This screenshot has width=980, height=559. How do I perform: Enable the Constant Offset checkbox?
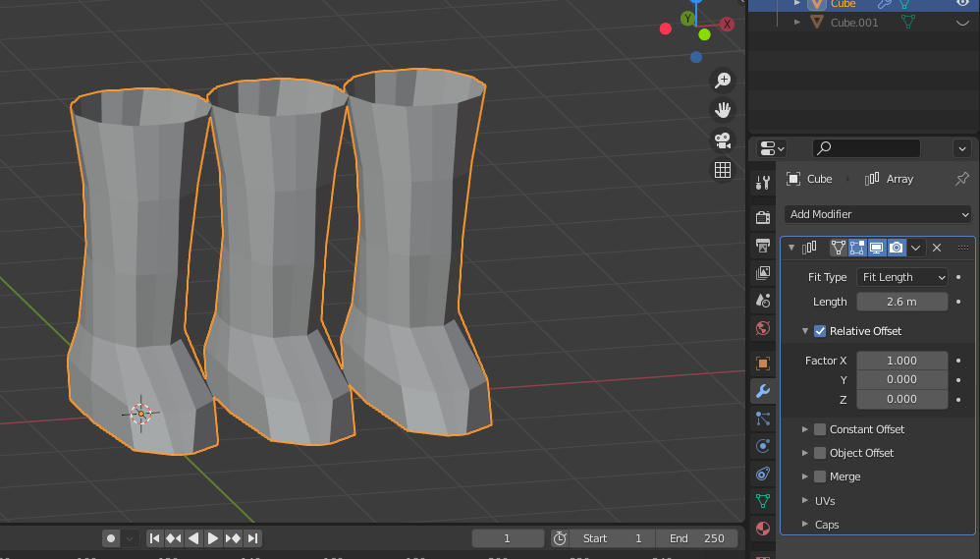820,429
